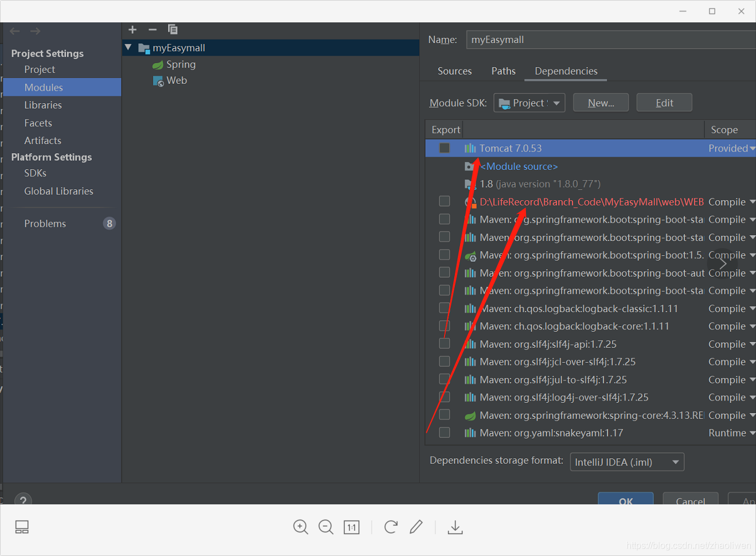Click the forward navigation arrow
The image size is (756, 556).
36,31
